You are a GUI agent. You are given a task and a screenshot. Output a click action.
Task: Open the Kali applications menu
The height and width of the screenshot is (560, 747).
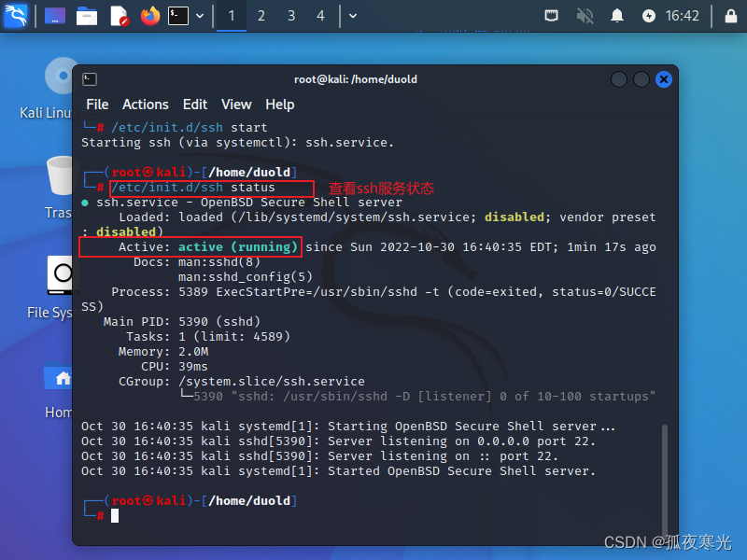coord(15,15)
